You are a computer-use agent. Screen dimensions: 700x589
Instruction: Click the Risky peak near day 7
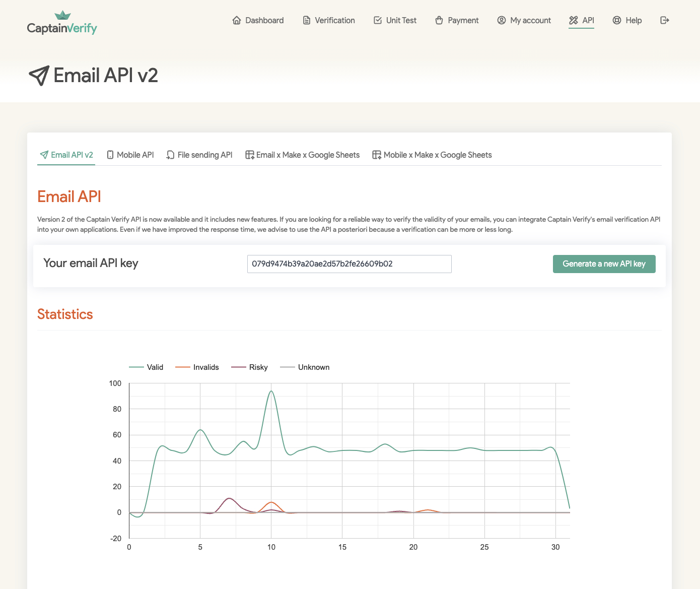point(229,498)
